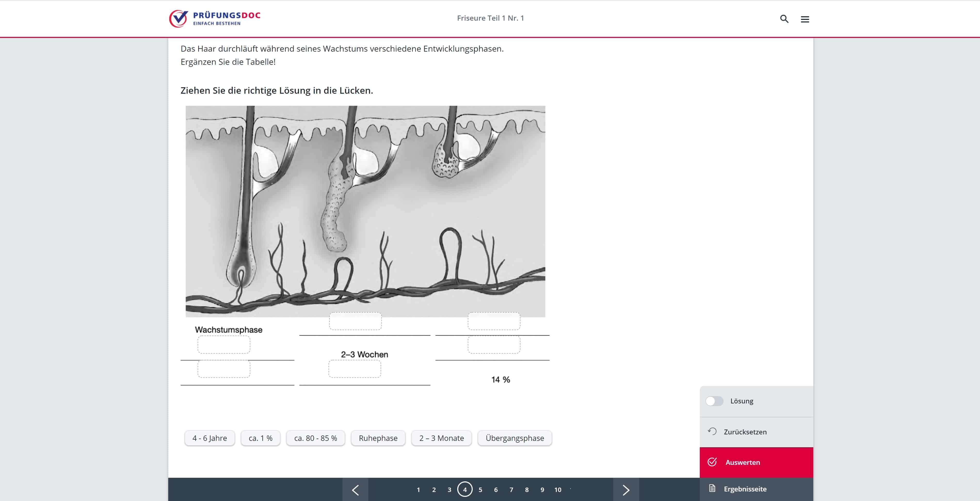
Task: Open the Ergebnisseite link
Action: (x=744, y=489)
